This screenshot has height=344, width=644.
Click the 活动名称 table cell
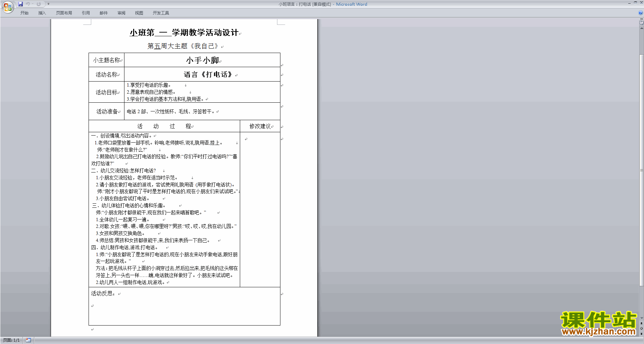106,75
